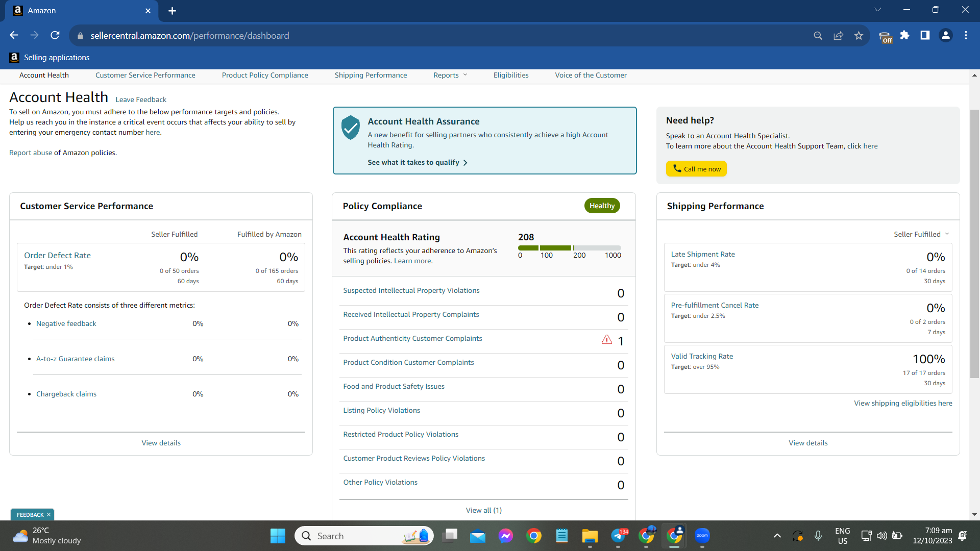Expand the Reports dropdown menu
980x551 pixels.
tap(450, 75)
